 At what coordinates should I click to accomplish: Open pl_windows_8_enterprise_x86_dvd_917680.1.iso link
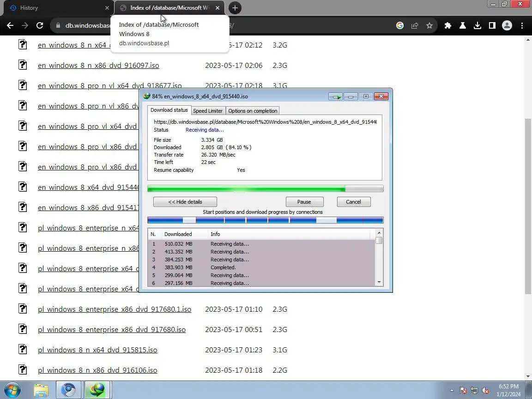pyautogui.click(x=115, y=309)
